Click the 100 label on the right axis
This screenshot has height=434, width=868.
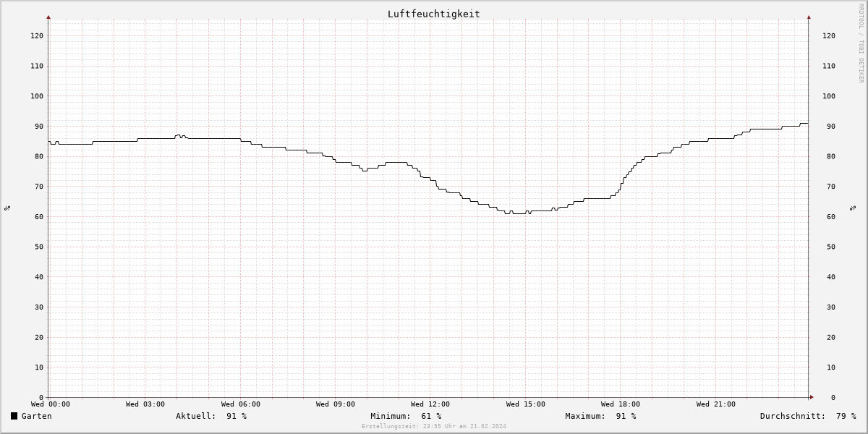point(829,96)
